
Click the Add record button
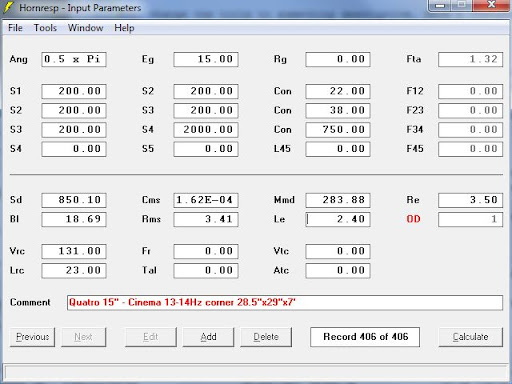[208, 337]
